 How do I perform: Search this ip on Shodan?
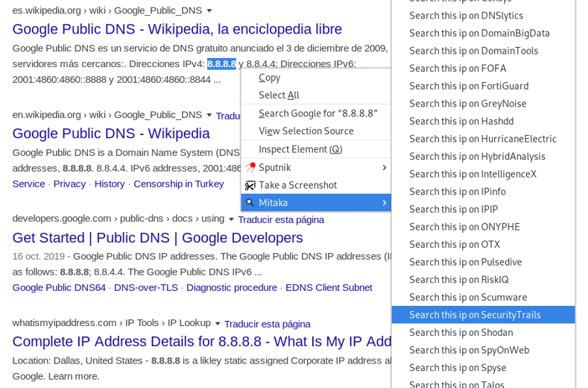[484, 332]
